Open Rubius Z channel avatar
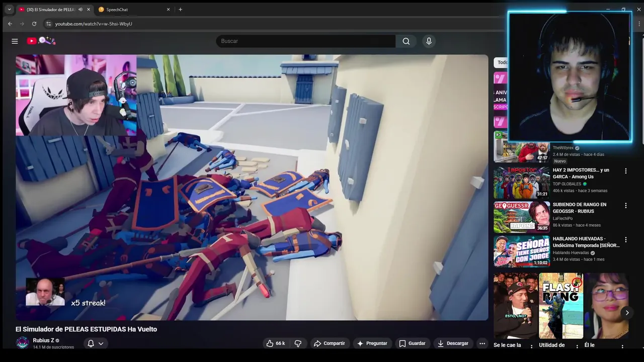 click(22, 343)
